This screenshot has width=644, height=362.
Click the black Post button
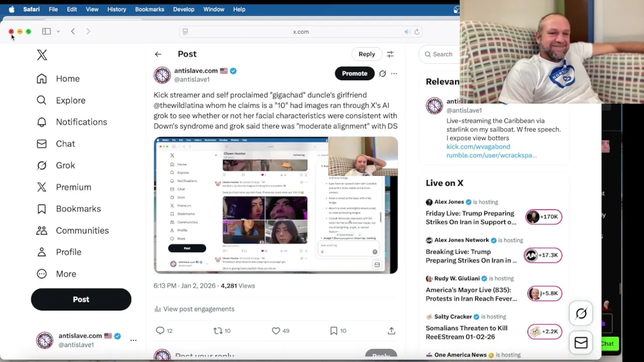[x=81, y=299]
